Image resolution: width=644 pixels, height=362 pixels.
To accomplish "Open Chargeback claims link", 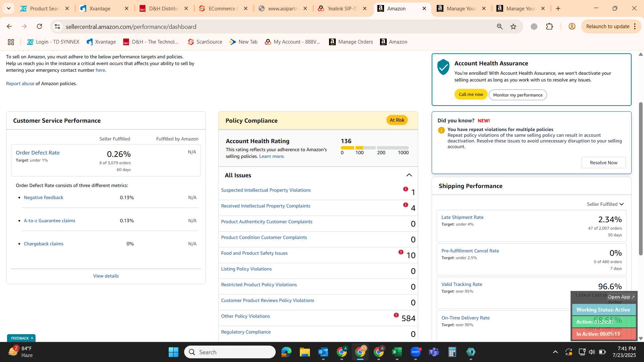I will pyautogui.click(x=44, y=244).
